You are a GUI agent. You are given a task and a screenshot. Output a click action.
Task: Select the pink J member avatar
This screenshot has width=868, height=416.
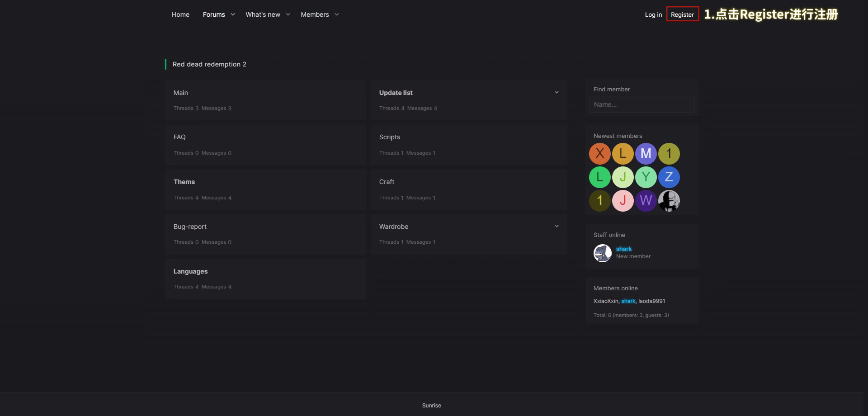(x=623, y=201)
